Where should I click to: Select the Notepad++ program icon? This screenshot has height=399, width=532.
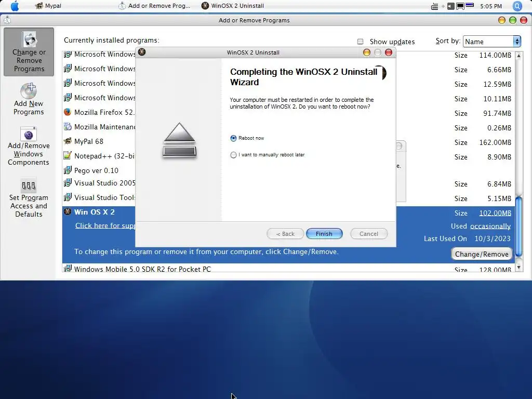click(68, 156)
